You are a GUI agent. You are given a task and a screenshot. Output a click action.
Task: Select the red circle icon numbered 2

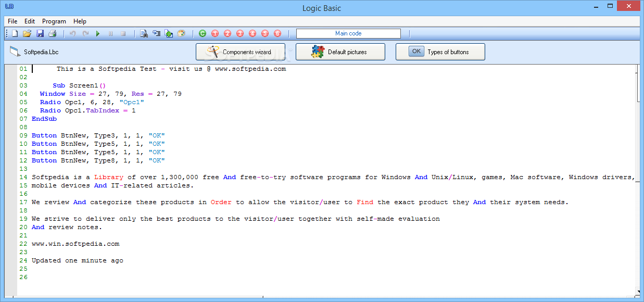point(228,33)
